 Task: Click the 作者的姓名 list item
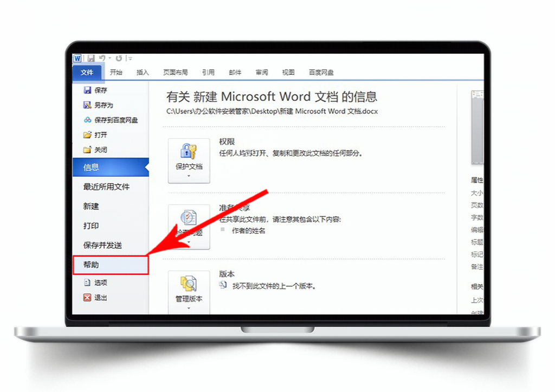(x=248, y=231)
